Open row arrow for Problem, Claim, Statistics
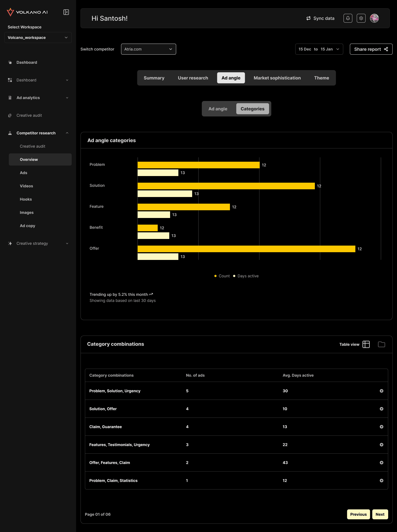Screen dimensions: 397x532 pos(382,480)
